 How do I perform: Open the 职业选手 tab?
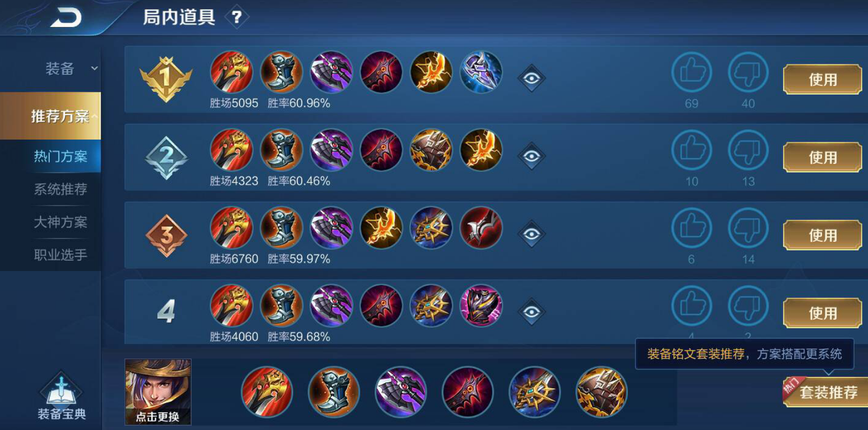(61, 255)
